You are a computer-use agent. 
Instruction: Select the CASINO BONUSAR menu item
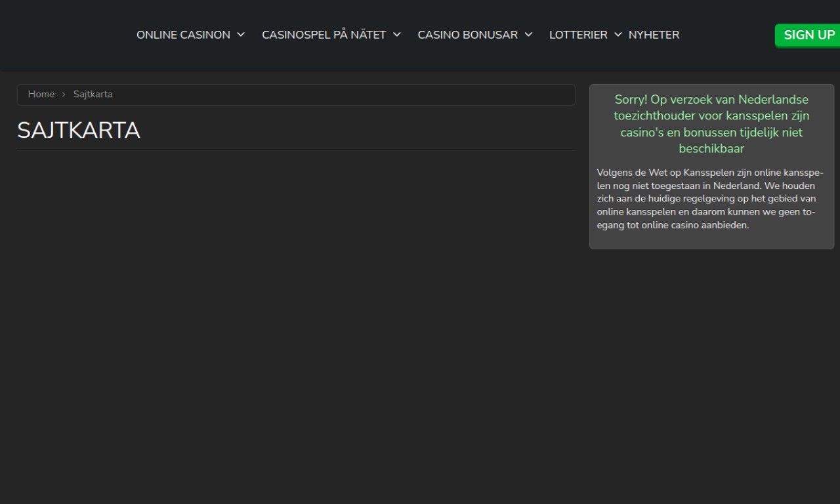467,35
